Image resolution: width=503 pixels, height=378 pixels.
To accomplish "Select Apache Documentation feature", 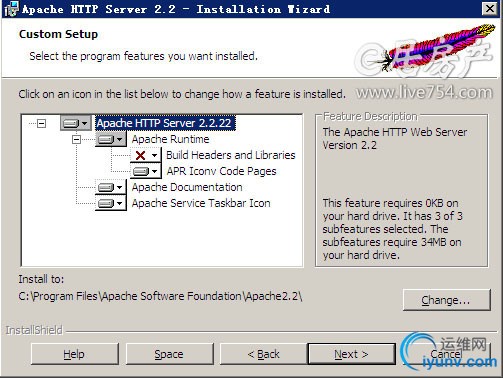I will (x=187, y=187).
